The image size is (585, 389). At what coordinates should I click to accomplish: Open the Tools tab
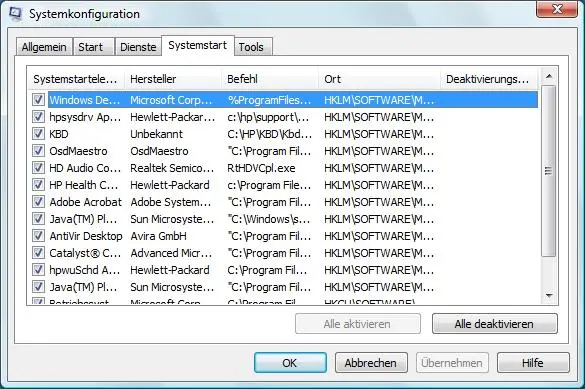(x=252, y=47)
